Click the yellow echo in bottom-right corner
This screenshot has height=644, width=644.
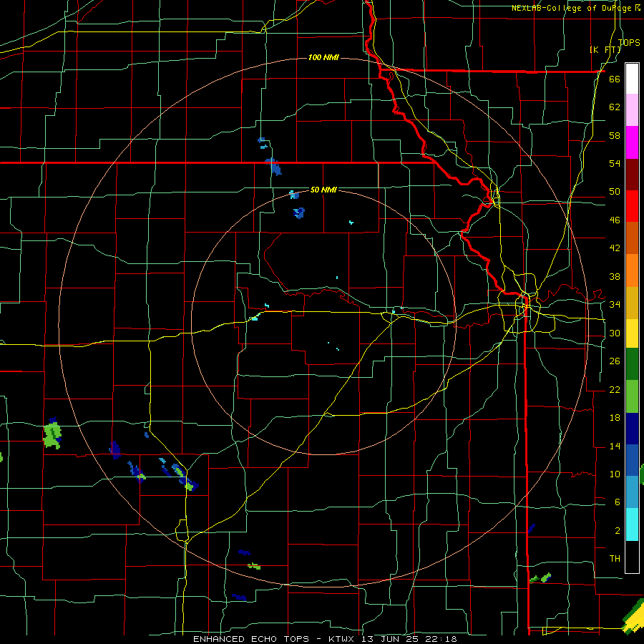pyautogui.click(x=634, y=618)
